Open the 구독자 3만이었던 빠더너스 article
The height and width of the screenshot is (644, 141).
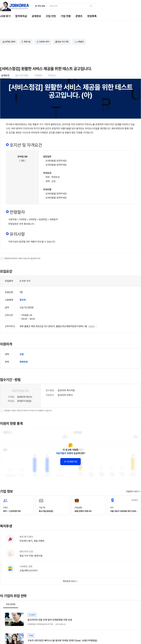[62, 640]
